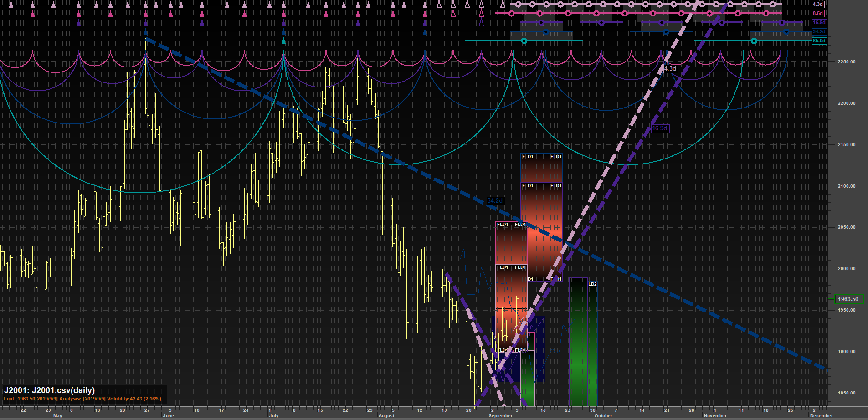
Task: Click the 2150.00 price axis label
Action: [x=847, y=145]
